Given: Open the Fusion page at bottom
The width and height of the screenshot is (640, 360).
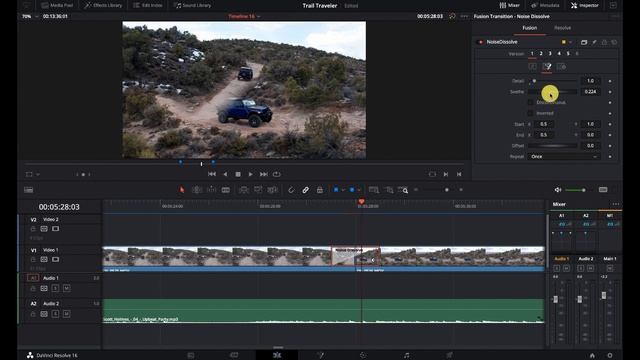Looking at the screenshot, I should coord(320,355).
